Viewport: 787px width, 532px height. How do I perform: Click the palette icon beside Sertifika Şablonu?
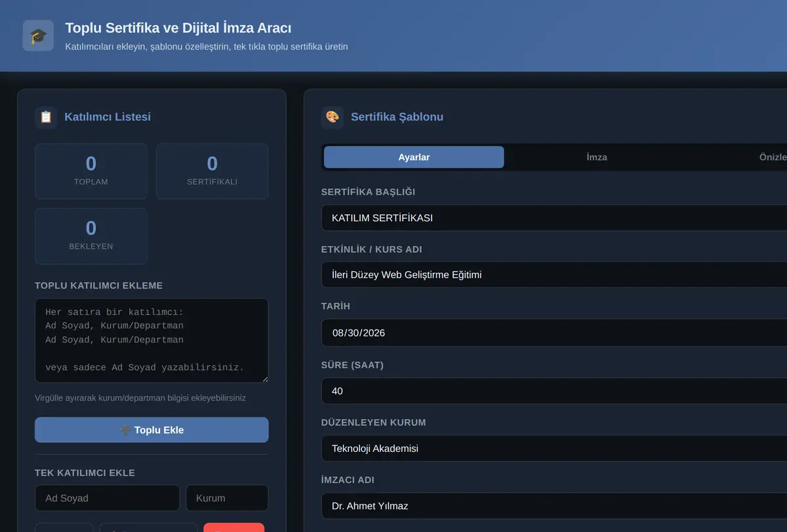pyautogui.click(x=333, y=117)
